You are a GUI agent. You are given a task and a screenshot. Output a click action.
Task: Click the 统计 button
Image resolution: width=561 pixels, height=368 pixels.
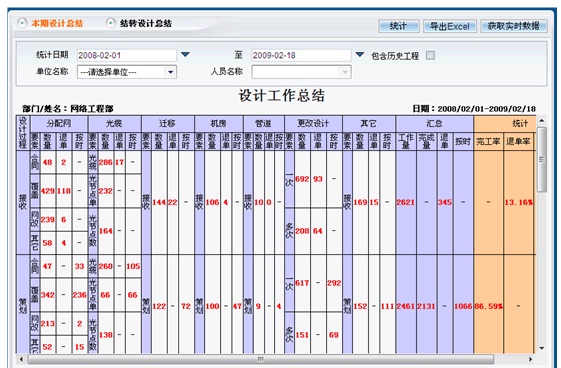[x=399, y=26]
